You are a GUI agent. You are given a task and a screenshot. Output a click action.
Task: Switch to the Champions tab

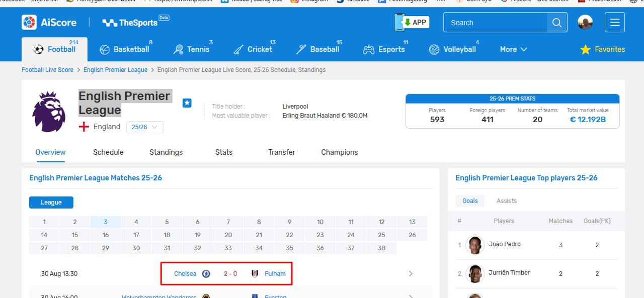(340, 152)
